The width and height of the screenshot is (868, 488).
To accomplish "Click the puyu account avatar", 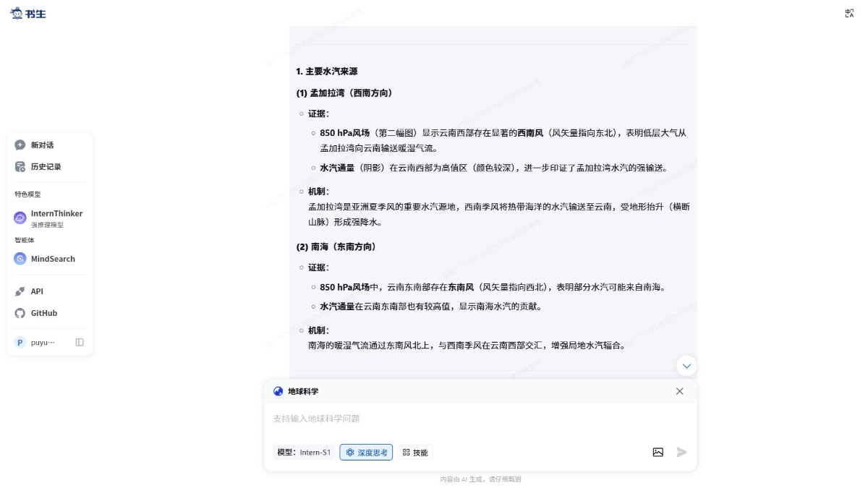I will (20, 342).
